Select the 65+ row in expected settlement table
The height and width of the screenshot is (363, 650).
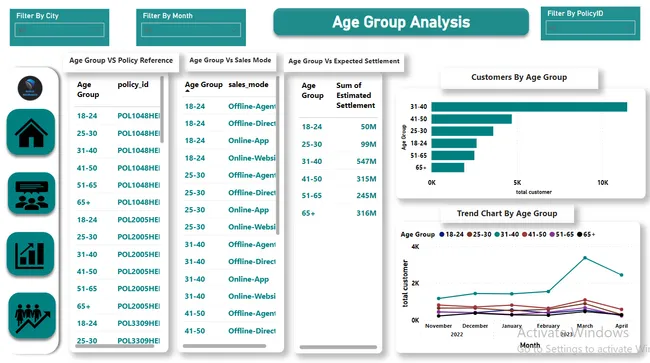[x=338, y=213]
